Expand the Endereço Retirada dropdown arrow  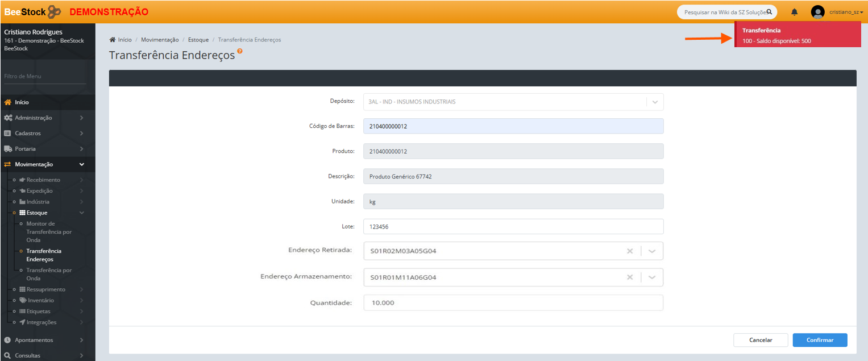(652, 251)
